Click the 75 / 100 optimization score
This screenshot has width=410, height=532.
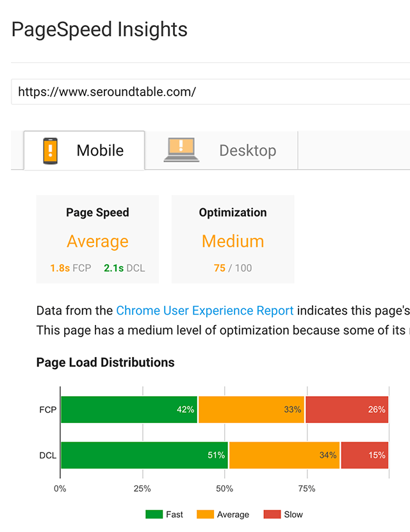233,268
